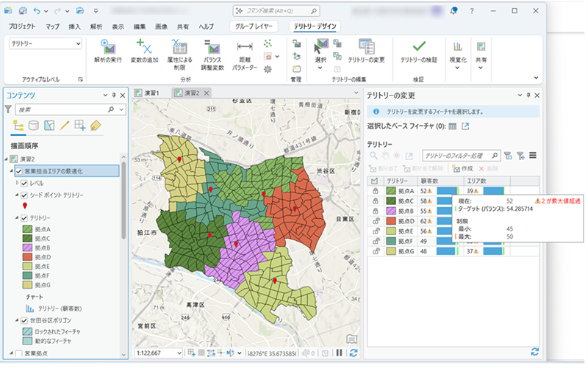
Task: Click the テリトリーの変更 ribbon icon
Action: point(366,47)
